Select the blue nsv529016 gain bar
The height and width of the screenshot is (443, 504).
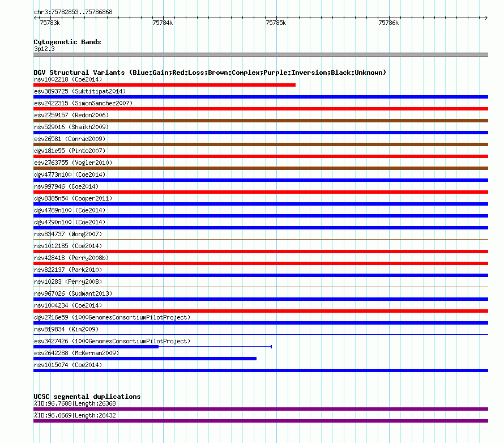(x=260, y=133)
